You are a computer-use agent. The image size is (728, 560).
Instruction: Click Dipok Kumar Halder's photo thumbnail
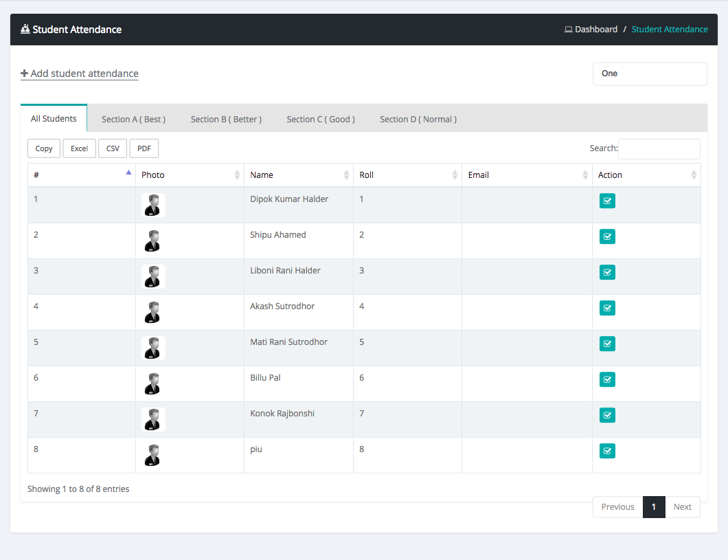coord(153,205)
